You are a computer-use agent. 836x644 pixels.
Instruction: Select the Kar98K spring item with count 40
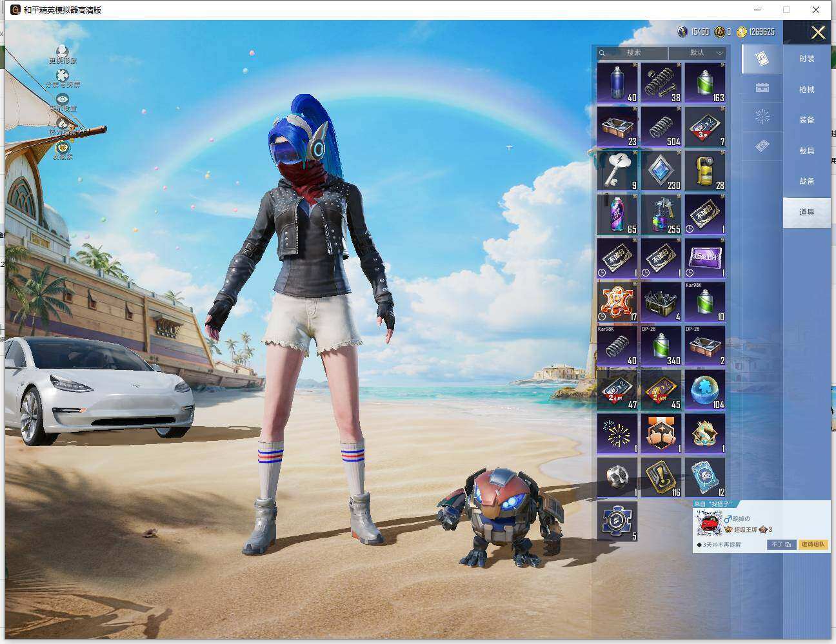617,346
